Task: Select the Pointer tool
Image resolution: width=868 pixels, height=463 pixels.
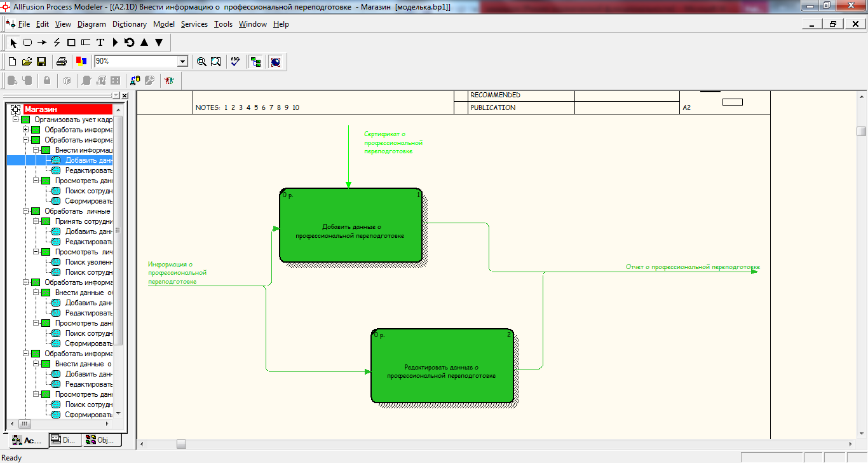Action: coord(13,43)
